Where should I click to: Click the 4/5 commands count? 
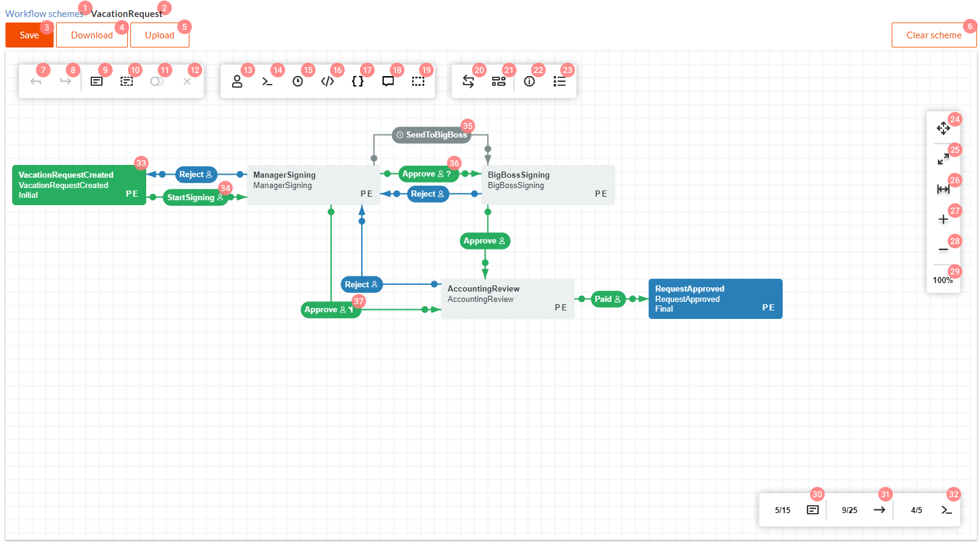click(917, 510)
